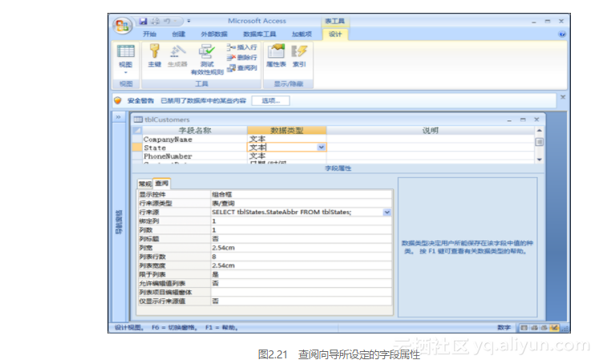Viewport: 599px width, 364px height.
Task: Switch to the 查阅 properties tab
Action: (162, 184)
